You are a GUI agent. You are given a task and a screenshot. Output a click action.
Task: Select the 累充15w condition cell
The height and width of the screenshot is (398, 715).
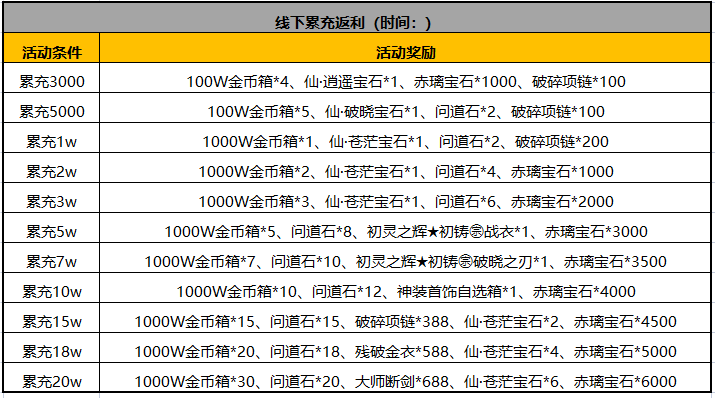(52, 318)
